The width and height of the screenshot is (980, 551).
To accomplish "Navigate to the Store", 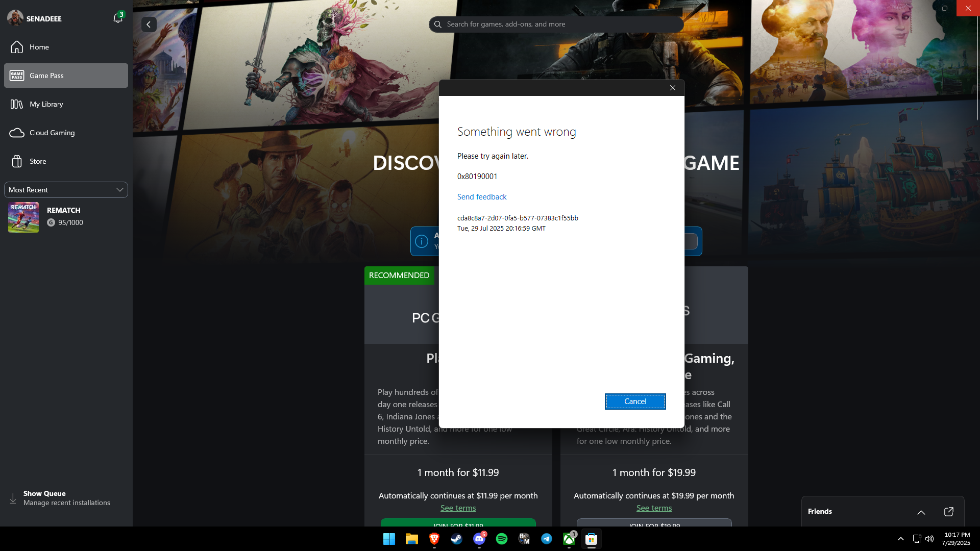I will tap(66, 161).
